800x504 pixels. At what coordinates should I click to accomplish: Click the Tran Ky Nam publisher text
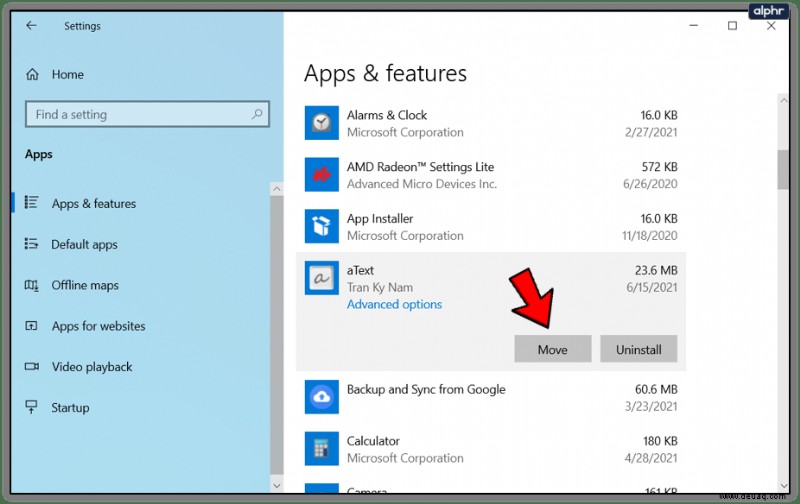[x=380, y=287]
